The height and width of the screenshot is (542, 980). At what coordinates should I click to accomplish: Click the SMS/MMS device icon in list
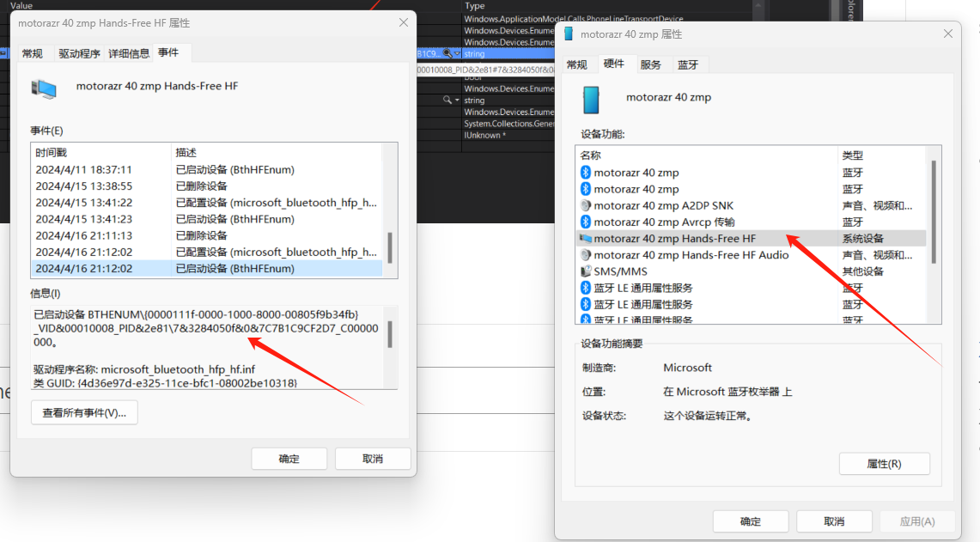(586, 271)
